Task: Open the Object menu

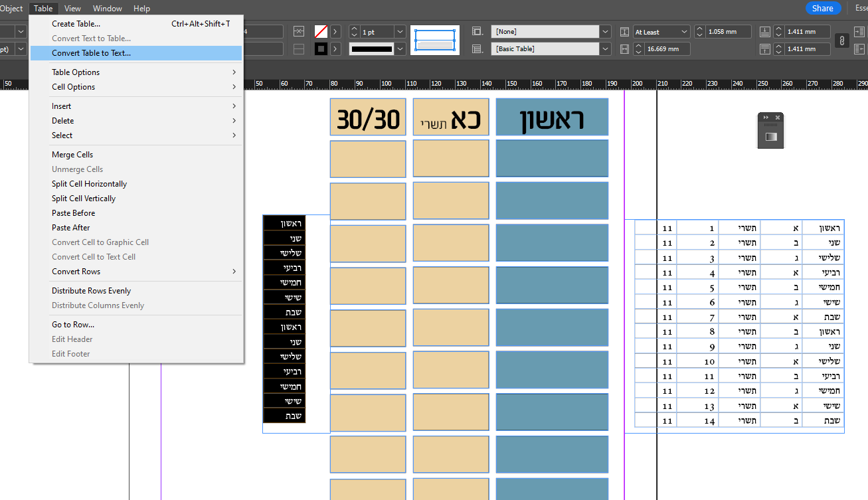Action: [x=11, y=8]
